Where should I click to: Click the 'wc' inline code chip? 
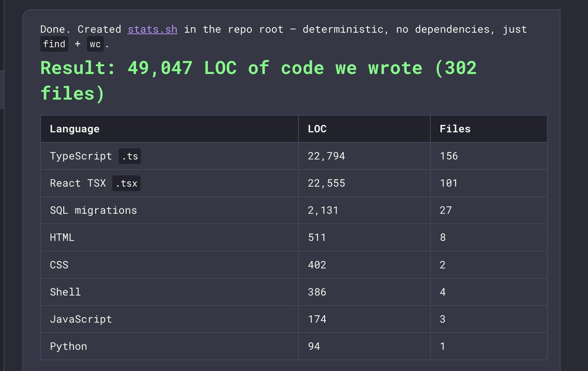(95, 44)
